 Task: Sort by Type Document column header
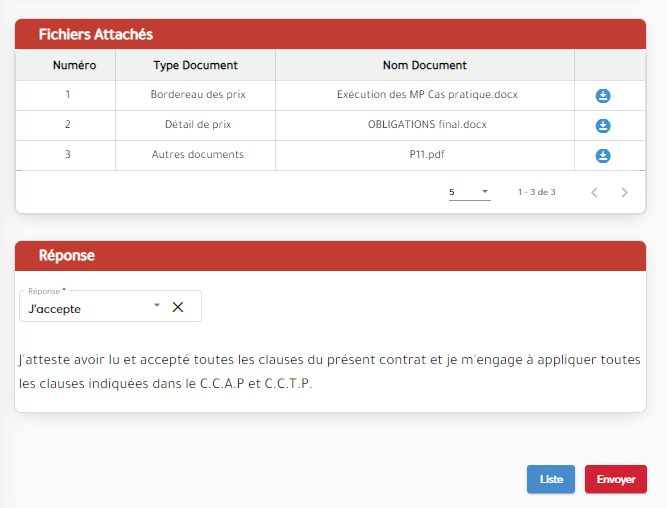coord(195,65)
